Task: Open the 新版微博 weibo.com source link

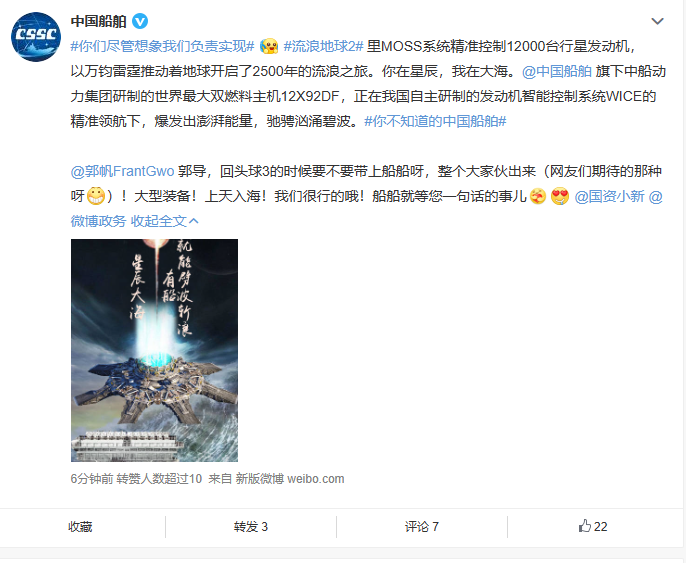Action: [290, 479]
